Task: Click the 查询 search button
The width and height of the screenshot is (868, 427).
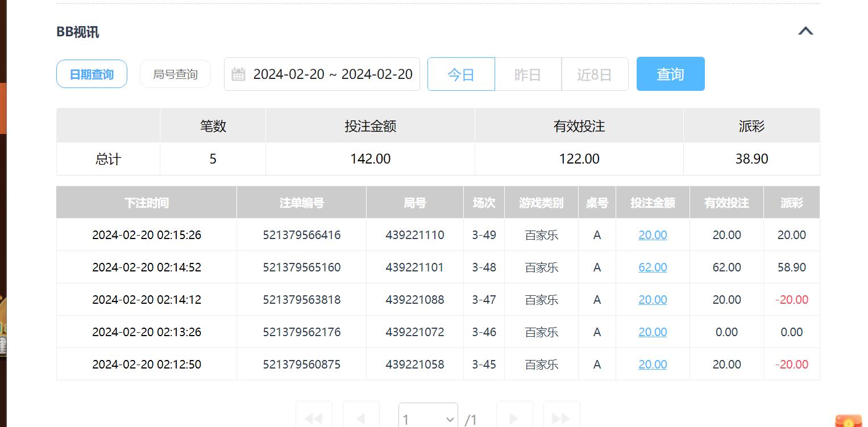Action: pos(670,74)
